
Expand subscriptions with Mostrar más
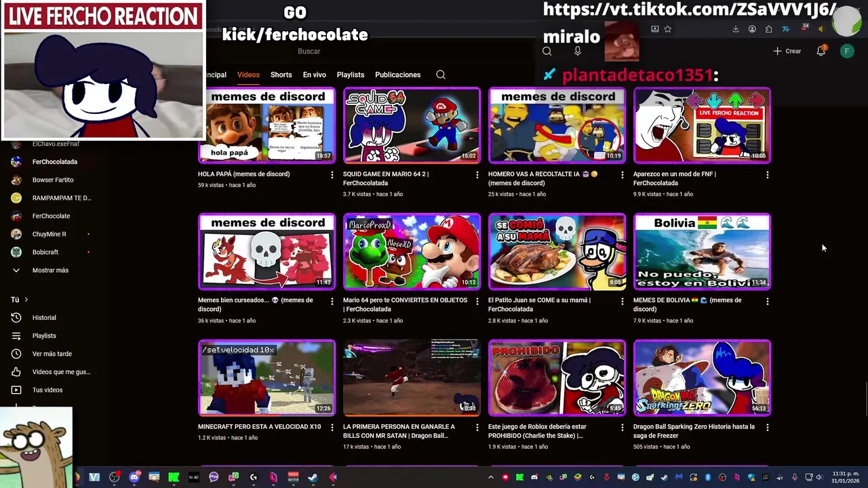(50, 270)
